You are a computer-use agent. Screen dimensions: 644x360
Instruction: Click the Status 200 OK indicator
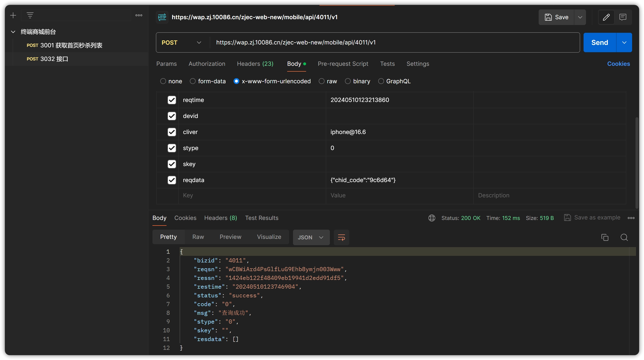(461, 218)
